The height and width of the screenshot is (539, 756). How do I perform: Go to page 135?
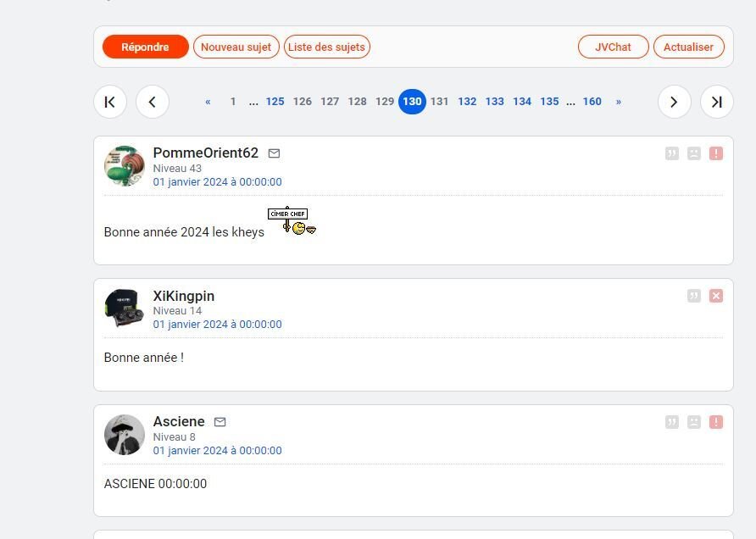pos(550,102)
